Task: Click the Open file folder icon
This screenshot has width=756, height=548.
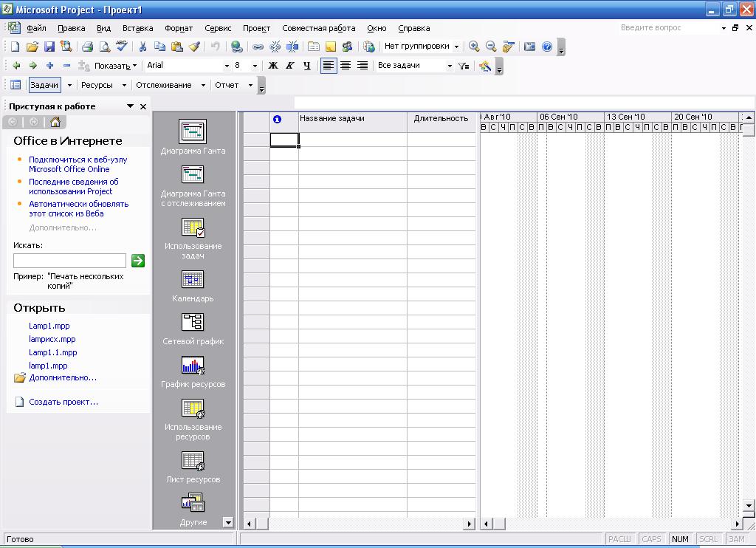Action: (x=32, y=47)
